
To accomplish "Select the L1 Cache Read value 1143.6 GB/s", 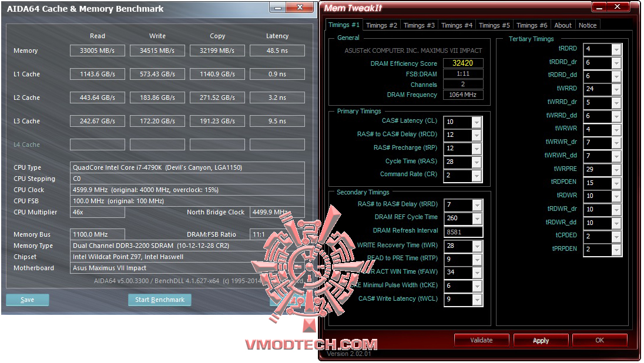I will [x=98, y=74].
